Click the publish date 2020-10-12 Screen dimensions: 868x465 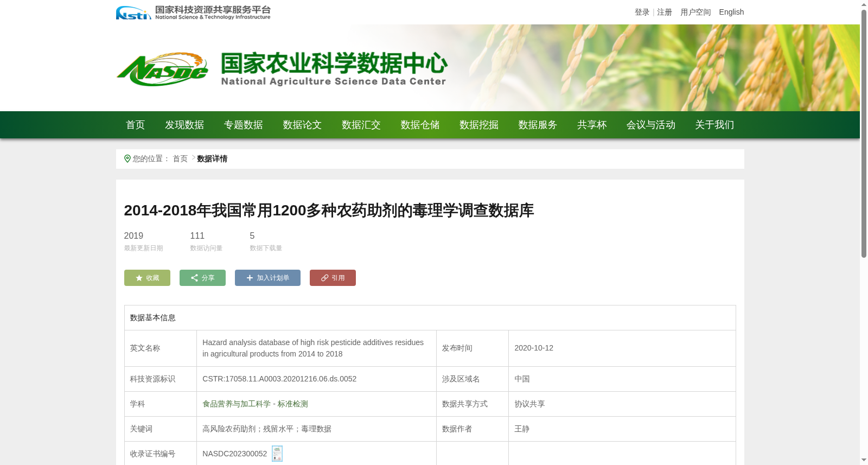[534, 348]
